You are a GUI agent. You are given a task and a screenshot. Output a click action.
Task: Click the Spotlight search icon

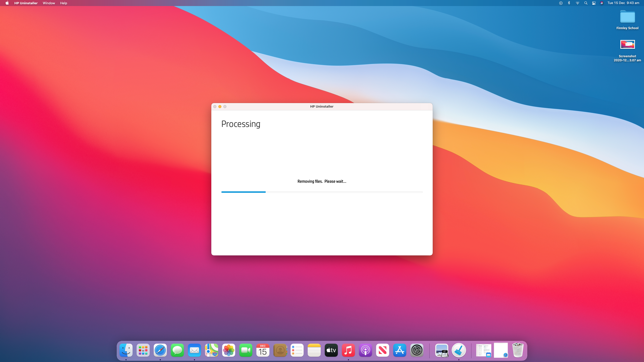586,3
